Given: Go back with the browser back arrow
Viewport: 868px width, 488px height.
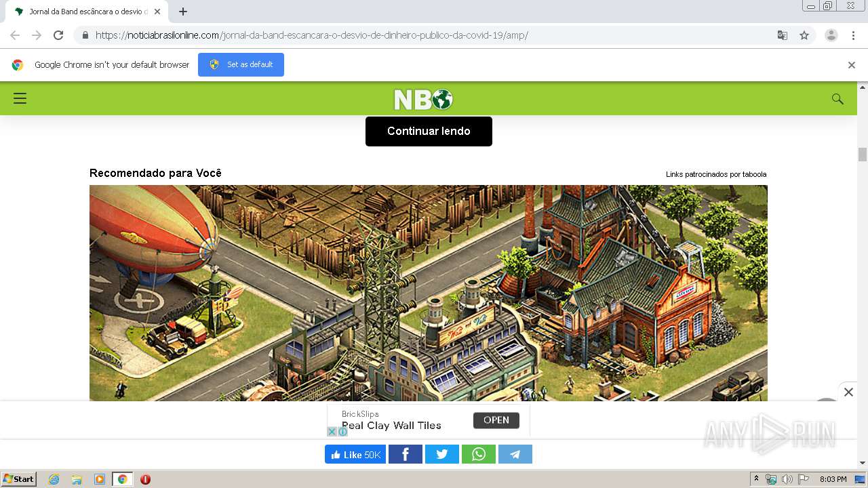Looking at the screenshot, I should coord(15,35).
